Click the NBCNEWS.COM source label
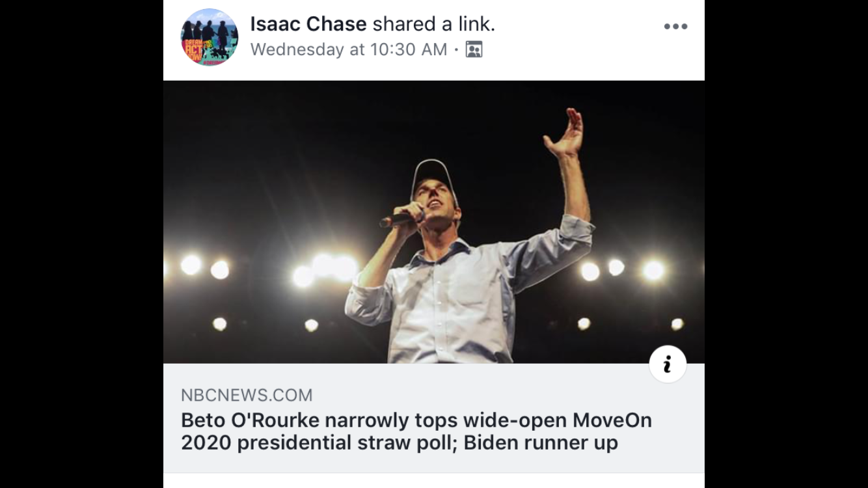This screenshot has height=488, width=868. (x=247, y=395)
